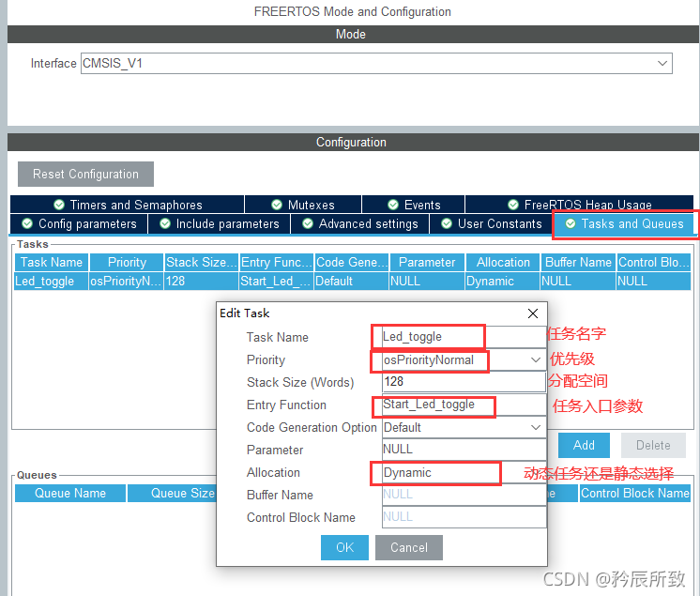Click check icon beside Advanced settings
This screenshot has height=596, width=700.
pos(308,223)
